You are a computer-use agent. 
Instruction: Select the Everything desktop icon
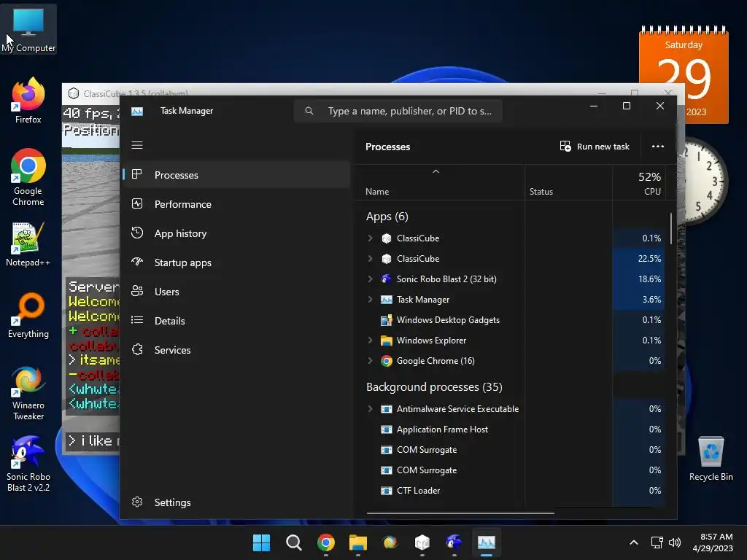point(28,316)
